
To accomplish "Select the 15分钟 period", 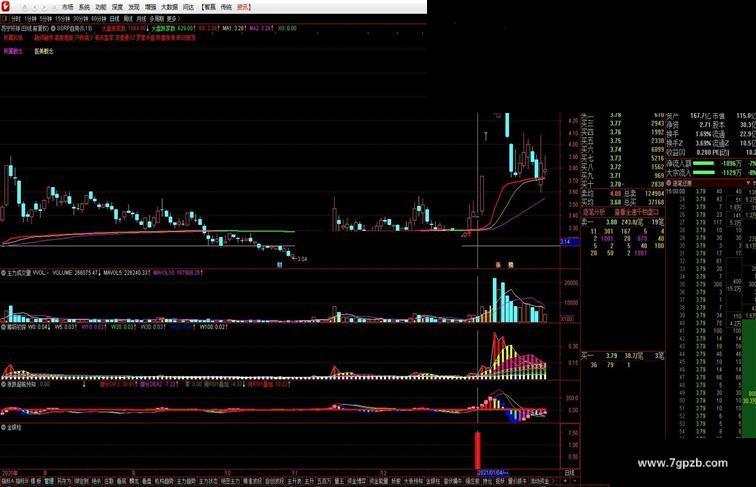I will click(63, 18).
